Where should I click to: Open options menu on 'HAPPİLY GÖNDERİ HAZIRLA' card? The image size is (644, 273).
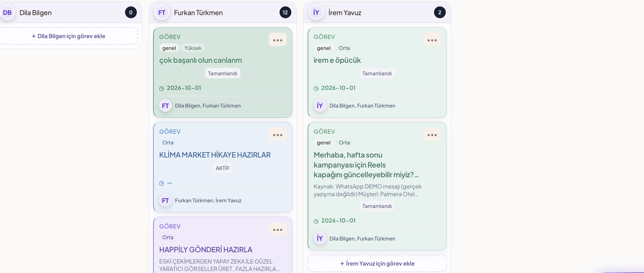tap(277, 229)
